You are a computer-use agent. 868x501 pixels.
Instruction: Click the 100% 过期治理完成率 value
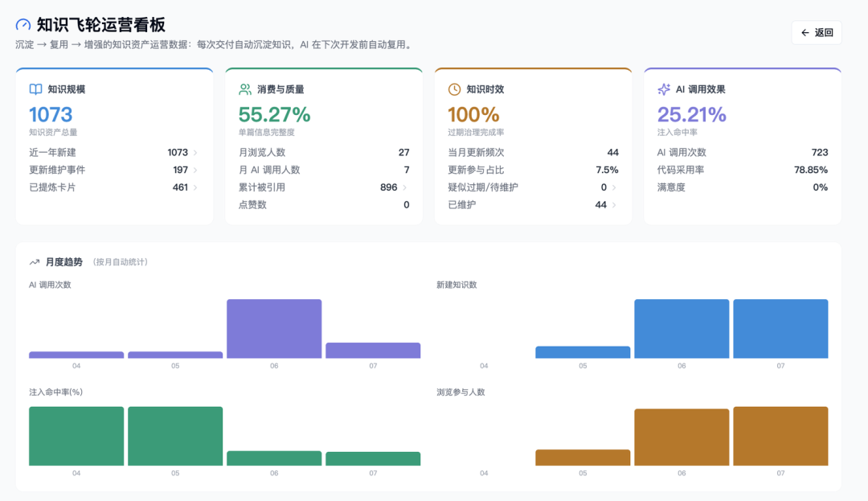(473, 114)
